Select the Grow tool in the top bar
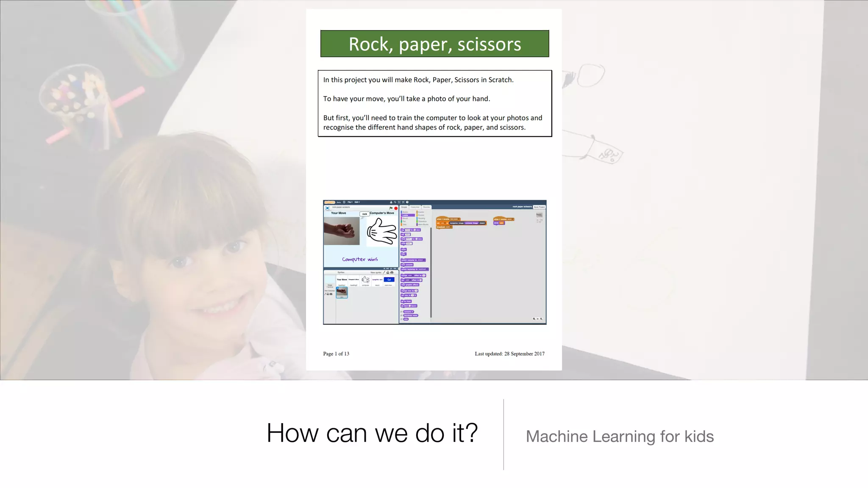 [x=399, y=202]
